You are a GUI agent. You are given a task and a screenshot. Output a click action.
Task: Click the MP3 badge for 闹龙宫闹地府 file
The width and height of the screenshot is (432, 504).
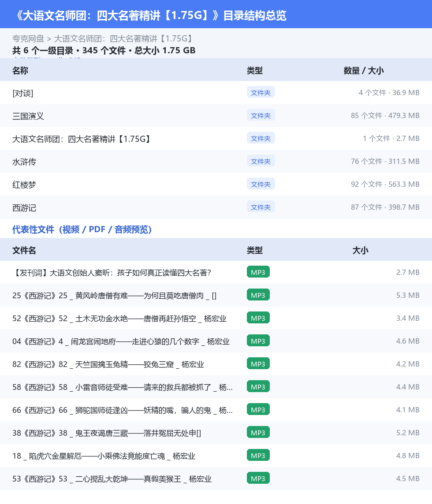click(258, 341)
